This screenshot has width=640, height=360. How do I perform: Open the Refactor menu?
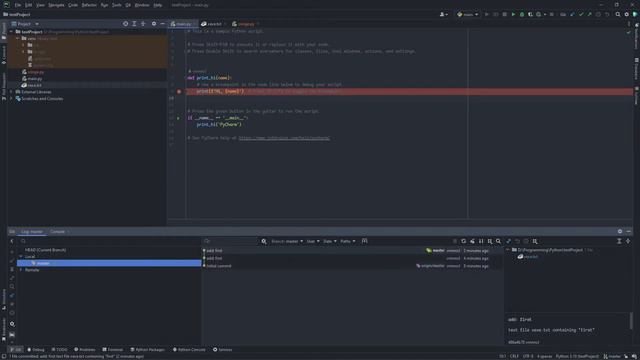pyautogui.click(x=89, y=5)
